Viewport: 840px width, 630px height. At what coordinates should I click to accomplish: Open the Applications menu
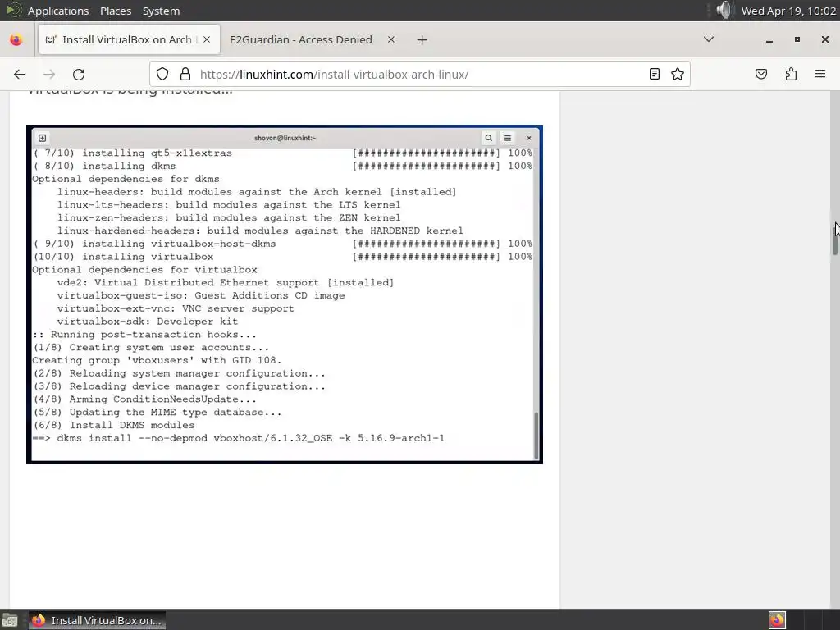[58, 11]
